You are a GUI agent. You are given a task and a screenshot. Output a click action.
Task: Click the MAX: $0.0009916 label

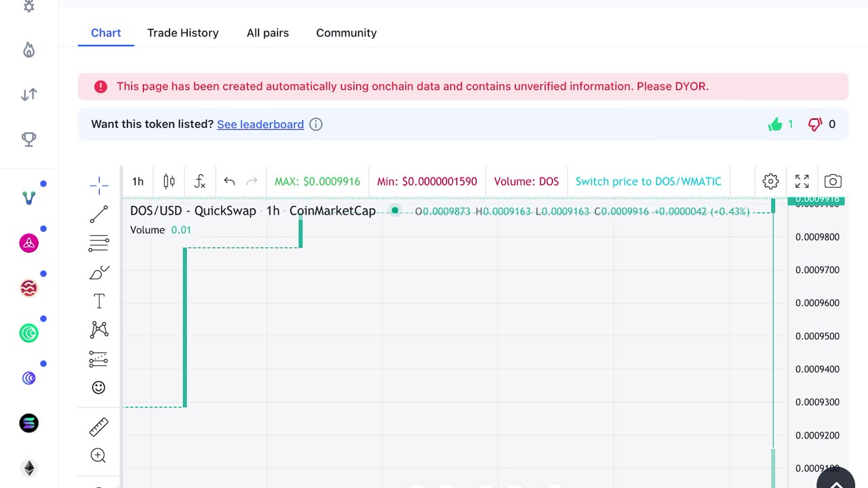click(317, 181)
